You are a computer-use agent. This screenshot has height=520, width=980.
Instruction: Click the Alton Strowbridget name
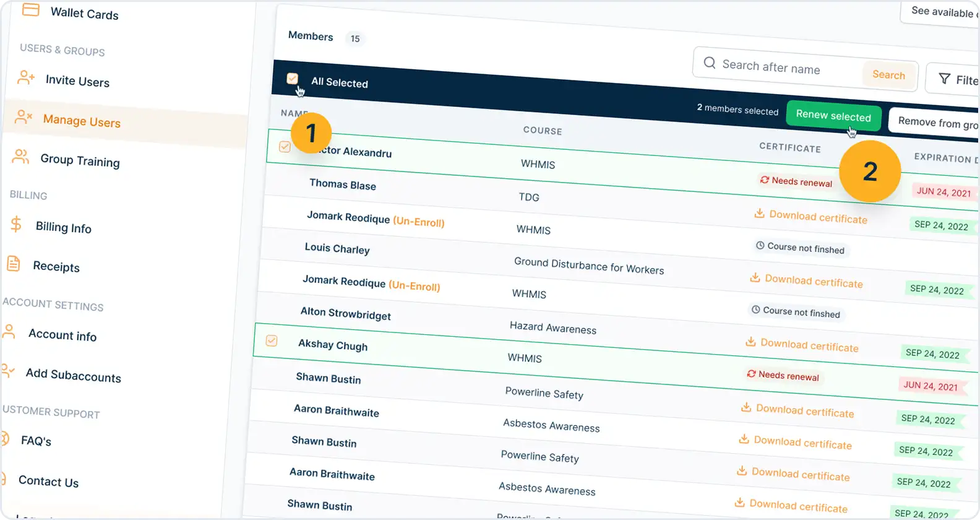(346, 313)
